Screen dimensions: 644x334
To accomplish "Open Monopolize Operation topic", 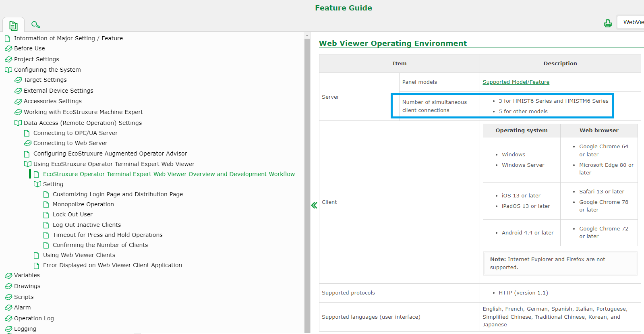I will point(83,204).
